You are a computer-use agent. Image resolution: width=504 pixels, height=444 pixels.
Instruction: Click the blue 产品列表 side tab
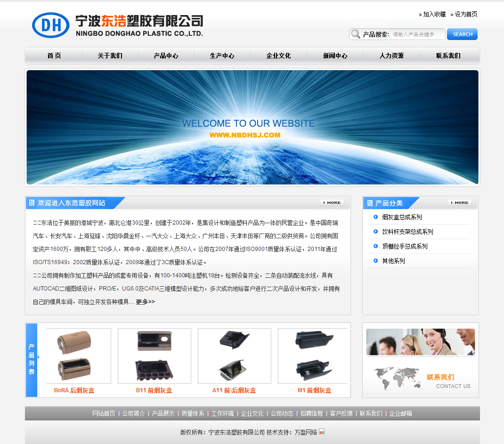tap(32, 360)
